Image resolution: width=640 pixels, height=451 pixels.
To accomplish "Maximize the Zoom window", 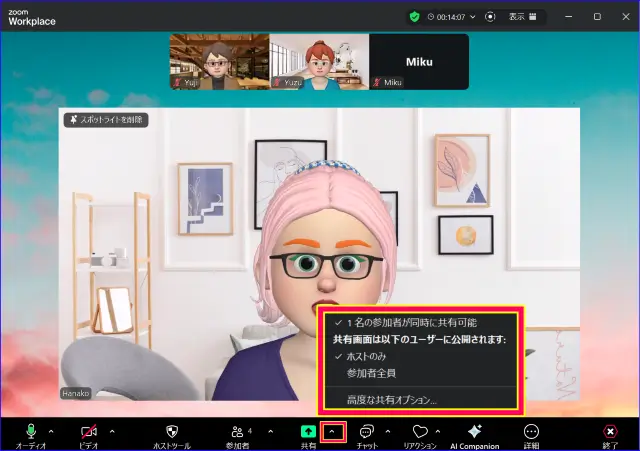I will (x=597, y=17).
